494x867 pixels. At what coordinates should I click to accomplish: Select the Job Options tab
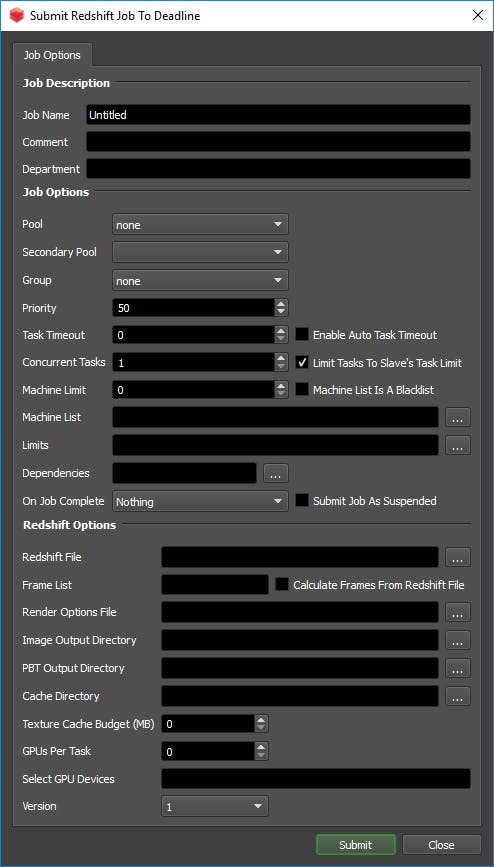point(52,55)
